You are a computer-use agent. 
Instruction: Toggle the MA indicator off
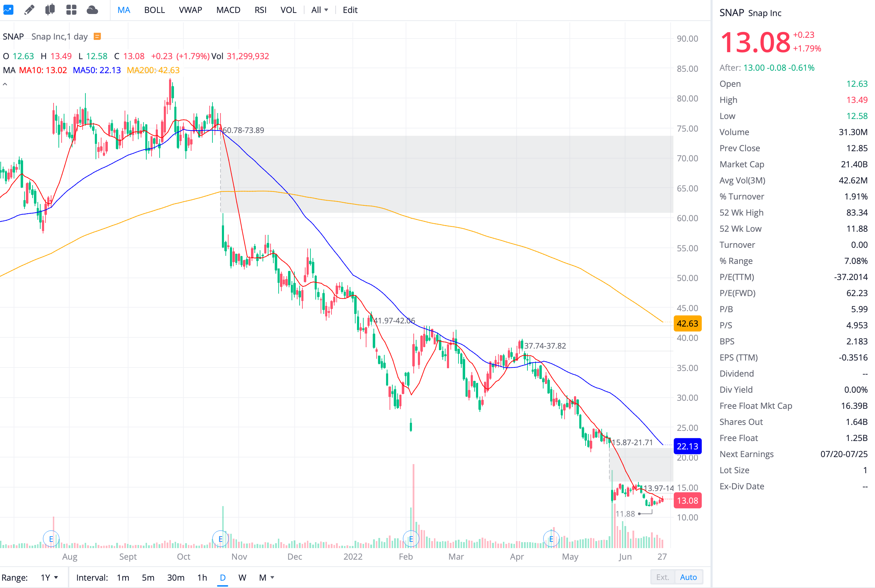(124, 10)
